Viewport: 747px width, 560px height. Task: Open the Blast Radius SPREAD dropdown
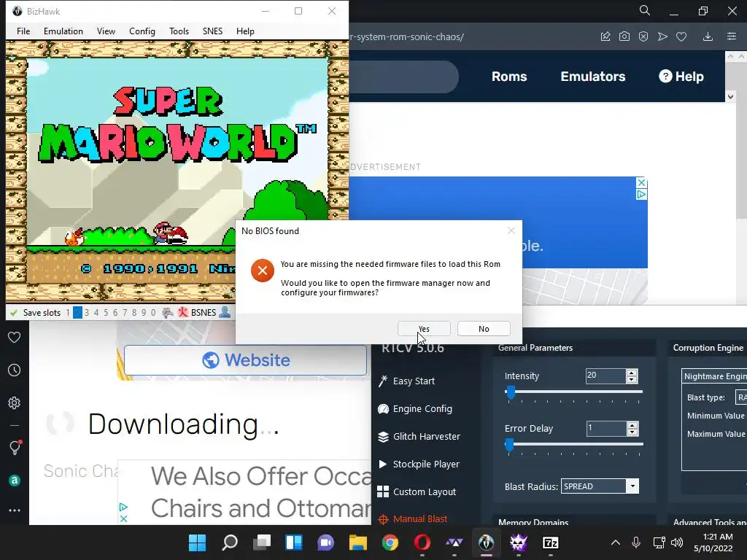point(600,486)
